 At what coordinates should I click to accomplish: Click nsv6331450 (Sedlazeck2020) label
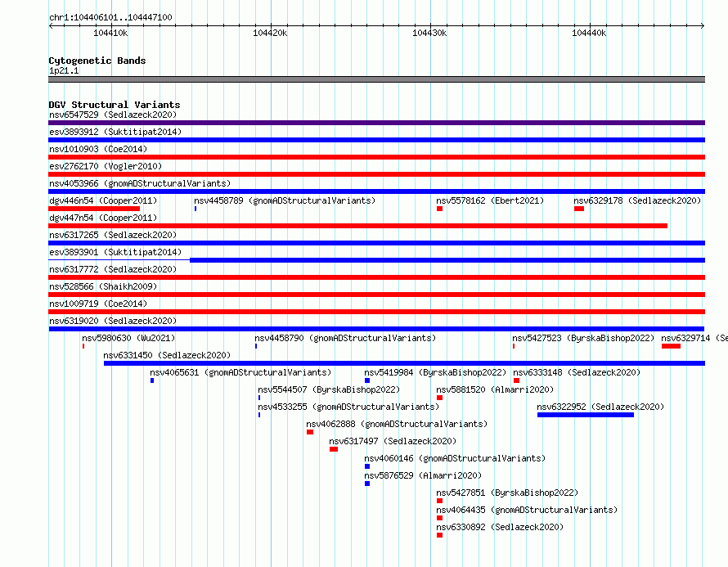tap(167, 355)
